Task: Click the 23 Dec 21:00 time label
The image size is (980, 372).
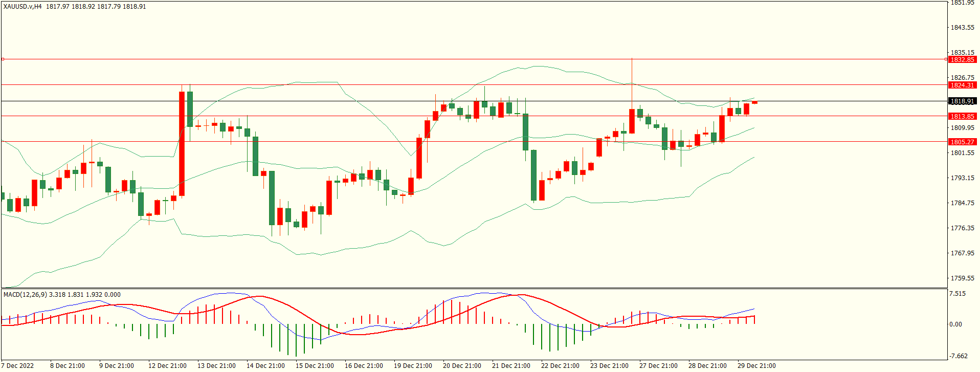Action: point(609,366)
